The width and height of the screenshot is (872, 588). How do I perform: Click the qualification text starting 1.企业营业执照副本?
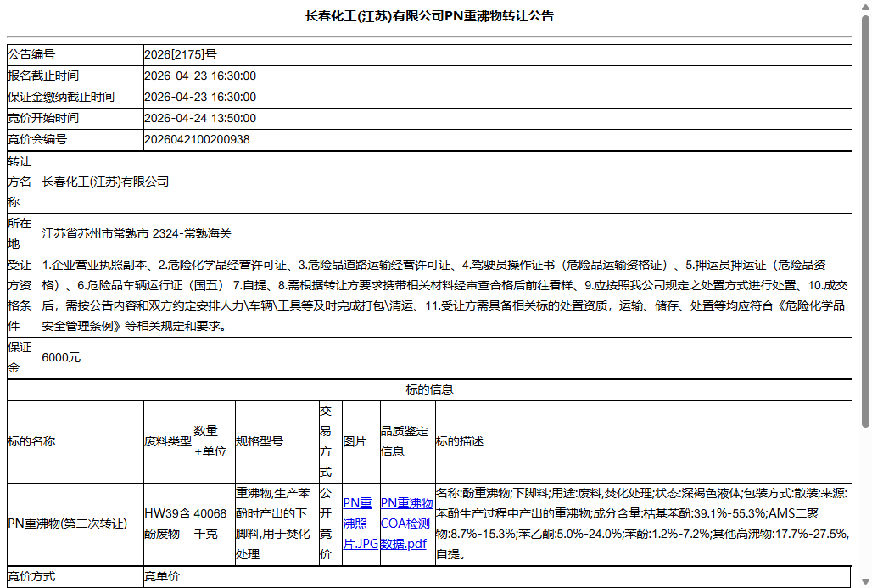pyautogui.click(x=446, y=296)
